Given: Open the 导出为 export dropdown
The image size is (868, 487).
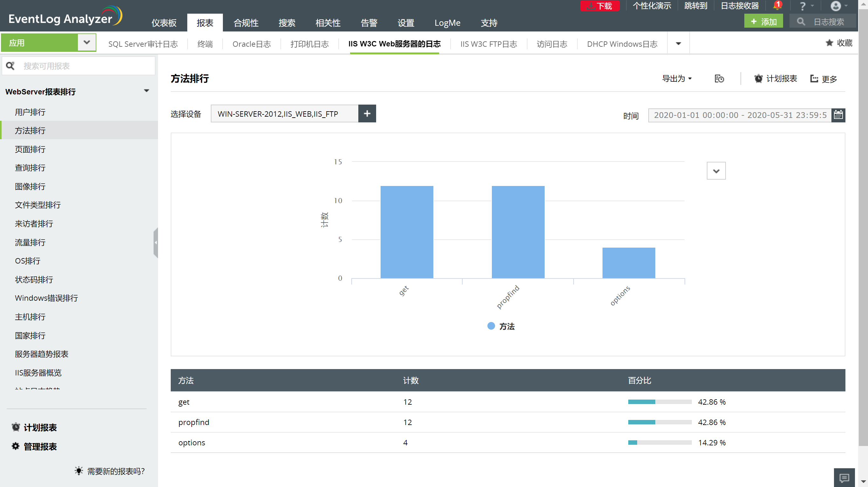Looking at the screenshot, I should pyautogui.click(x=677, y=79).
